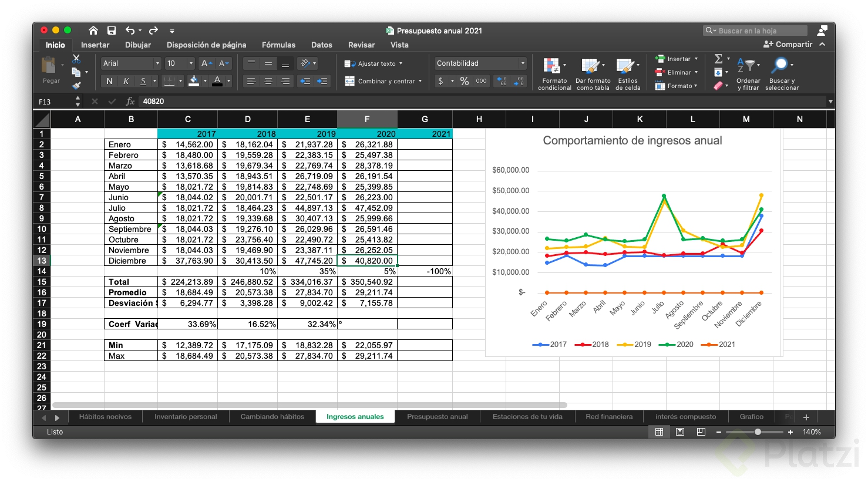Image resolution: width=868 pixels, height=482 pixels.
Task: Undo the last action
Action: click(130, 31)
